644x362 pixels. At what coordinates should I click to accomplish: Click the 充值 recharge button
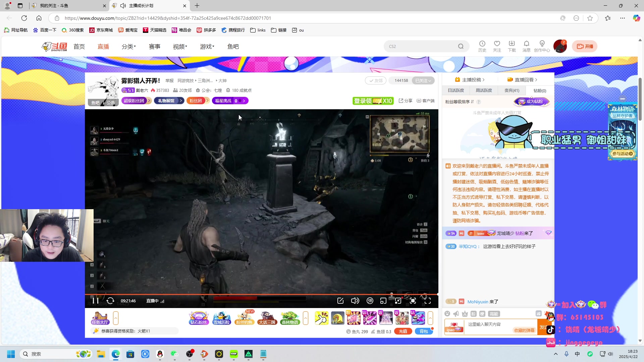pyautogui.click(x=403, y=331)
